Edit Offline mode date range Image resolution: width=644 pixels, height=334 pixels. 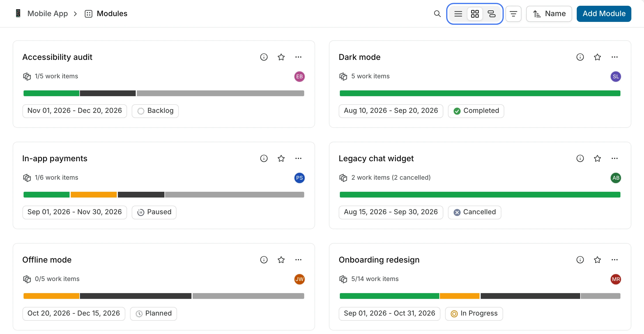coord(74,314)
